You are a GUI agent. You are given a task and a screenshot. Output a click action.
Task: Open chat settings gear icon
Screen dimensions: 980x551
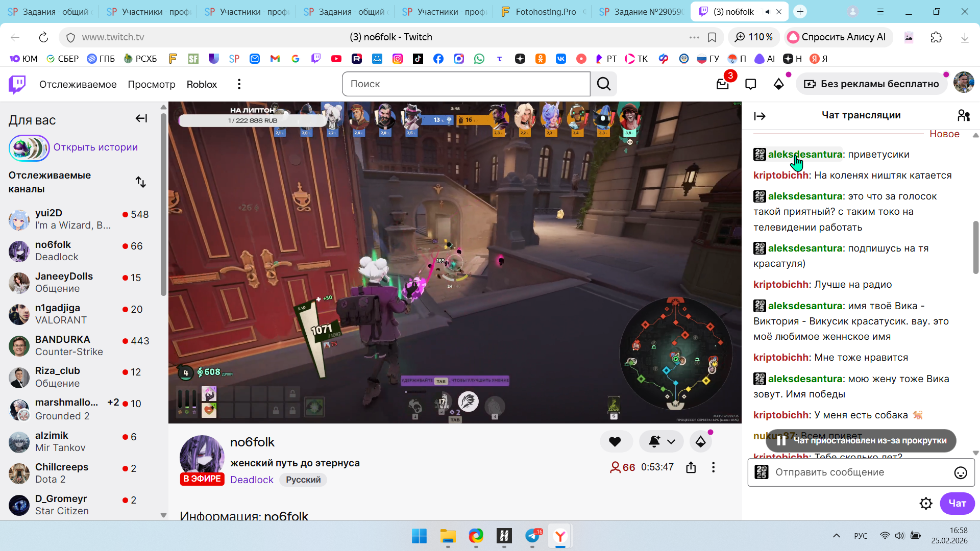click(x=925, y=504)
